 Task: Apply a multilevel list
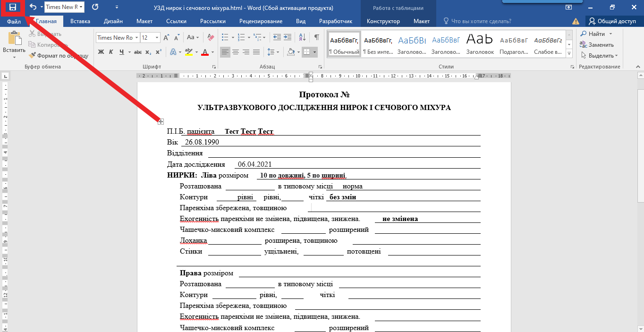(257, 38)
